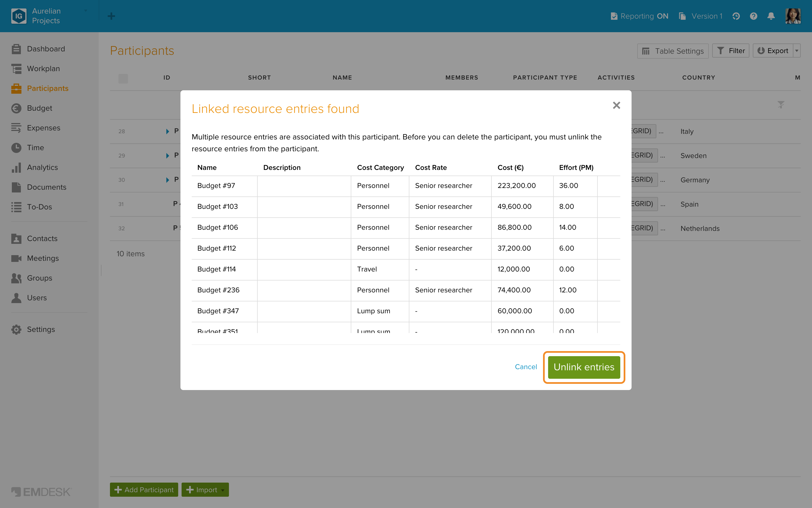Click the Time clock icon
This screenshot has width=812, height=508.
point(16,148)
